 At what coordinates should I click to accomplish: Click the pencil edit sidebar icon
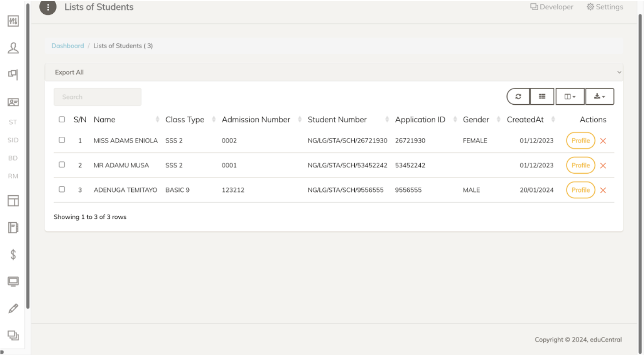tap(13, 309)
